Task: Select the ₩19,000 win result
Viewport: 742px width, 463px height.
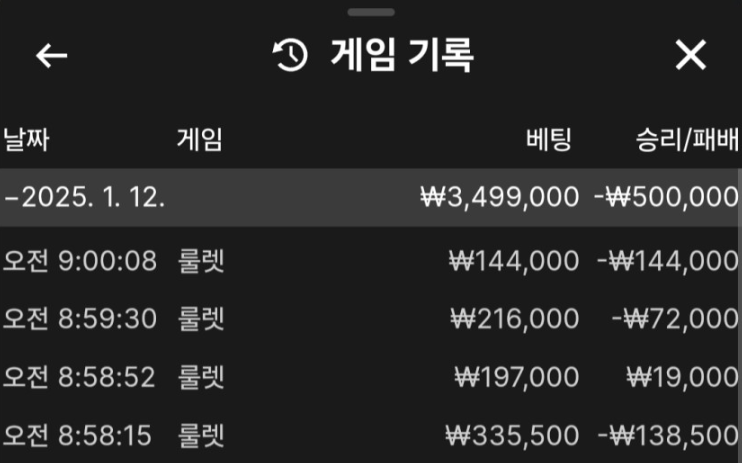Action: point(683,377)
